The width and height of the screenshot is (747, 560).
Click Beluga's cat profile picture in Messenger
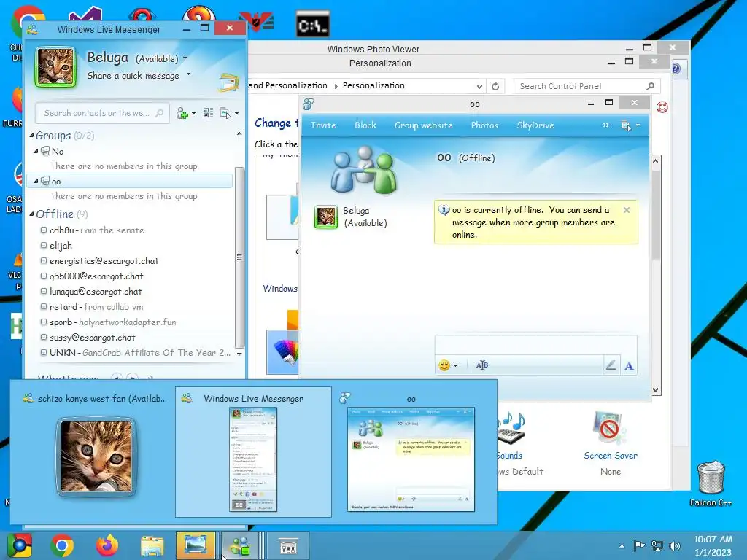[55, 67]
